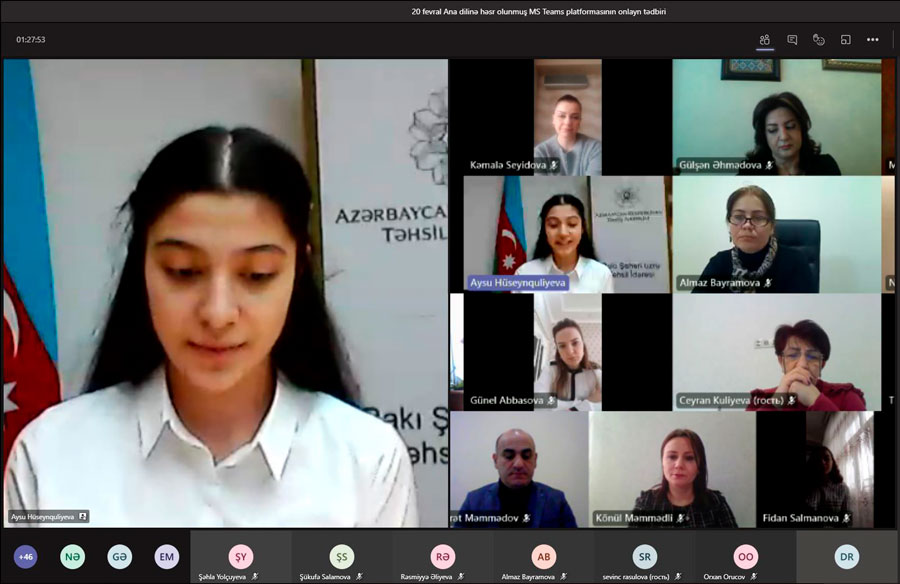Click the Almaz Bayramova avatar in bottom strip
The height and width of the screenshot is (584, 900).
[544, 556]
